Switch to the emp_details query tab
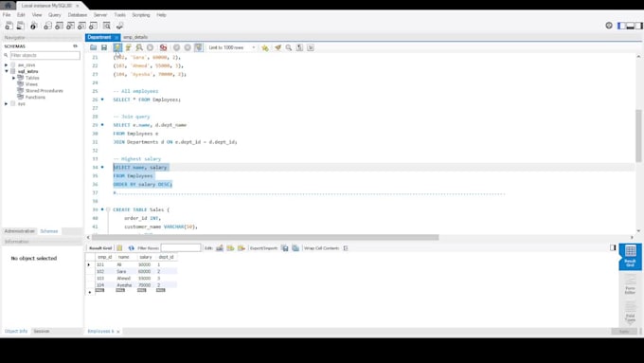644x363 pixels. click(135, 37)
